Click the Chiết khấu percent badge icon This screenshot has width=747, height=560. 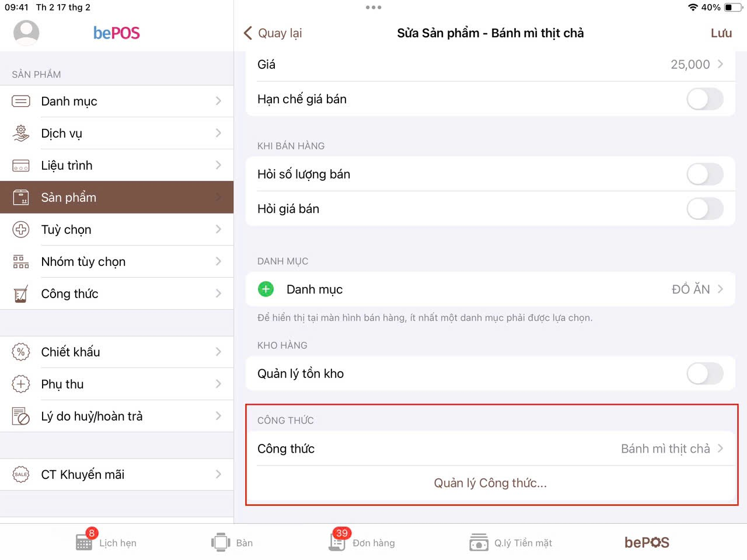(x=21, y=352)
